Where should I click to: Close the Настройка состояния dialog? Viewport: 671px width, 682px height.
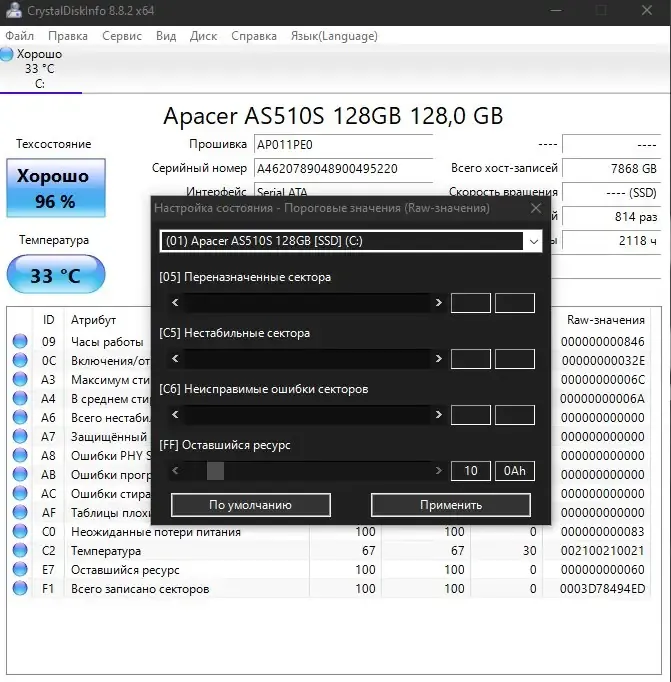tap(536, 208)
